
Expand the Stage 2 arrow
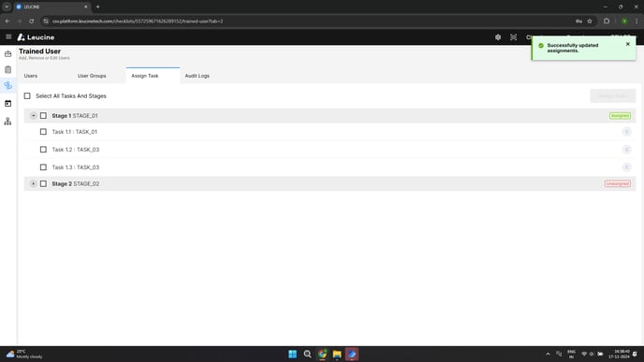click(x=34, y=184)
